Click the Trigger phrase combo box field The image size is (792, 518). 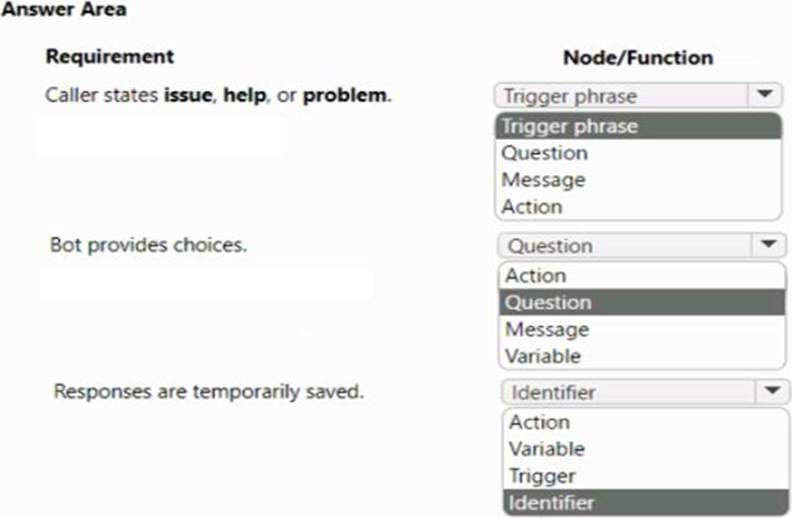click(x=620, y=96)
